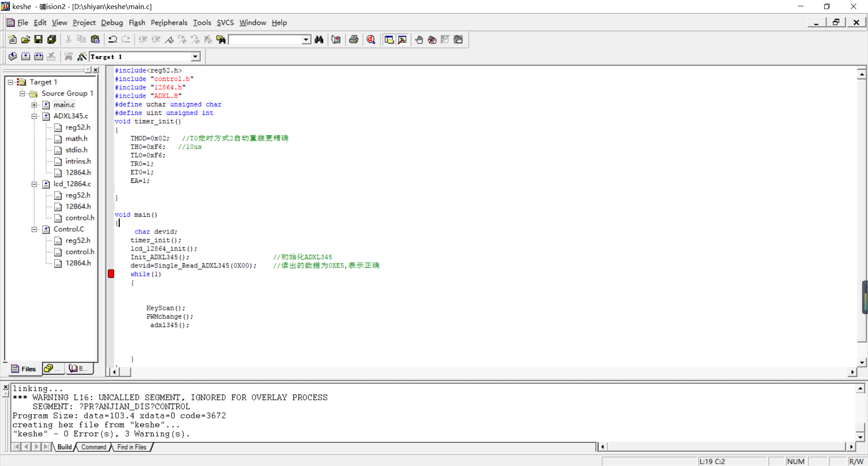This screenshot has width=868, height=466.
Task: Click the Download to flash LOAD icon
Action: point(68,57)
